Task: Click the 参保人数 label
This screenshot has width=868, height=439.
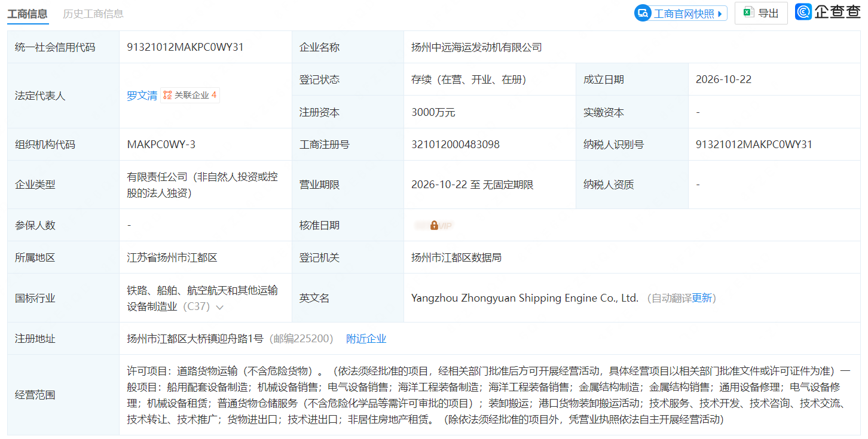Action: [35, 225]
